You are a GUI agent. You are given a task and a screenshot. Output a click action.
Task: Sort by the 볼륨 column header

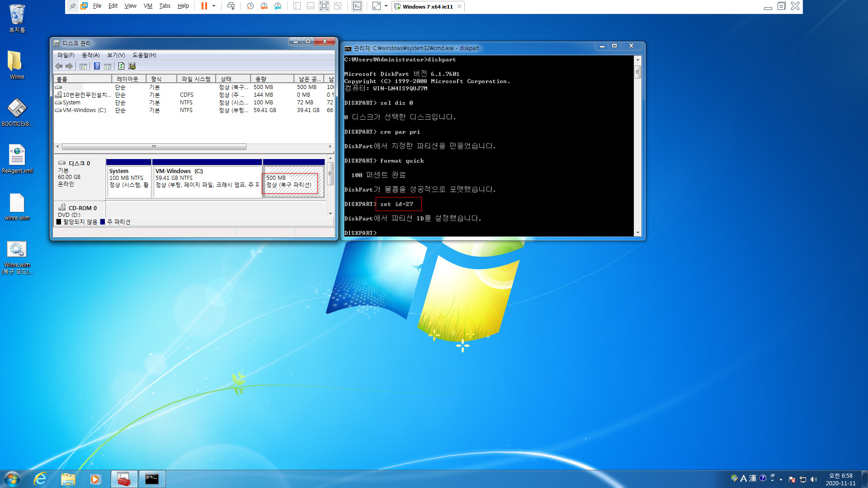[83, 79]
